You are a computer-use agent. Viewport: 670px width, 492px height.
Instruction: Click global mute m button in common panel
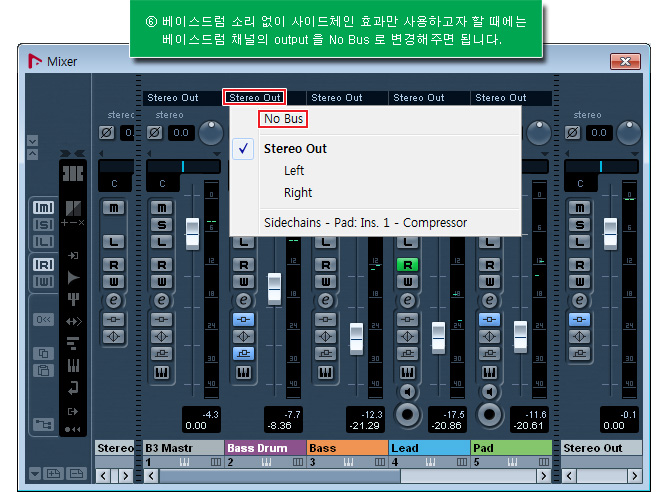[x=44, y=208]
